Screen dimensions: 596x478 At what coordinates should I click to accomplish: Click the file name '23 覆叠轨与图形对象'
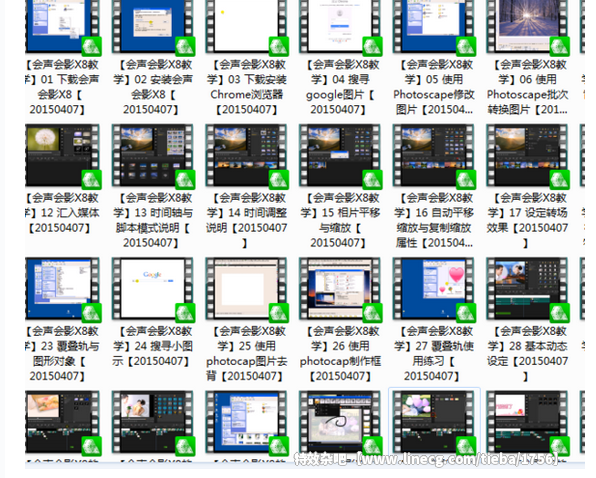[x=62, y=353]
